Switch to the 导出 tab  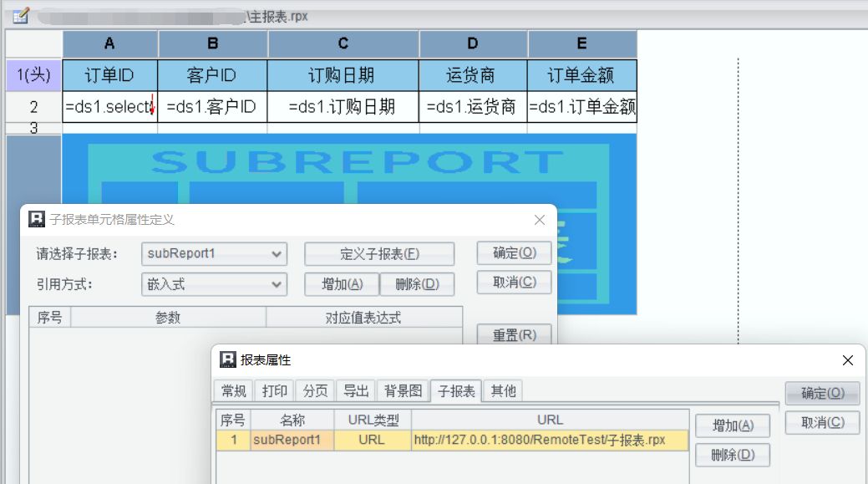click(x=356, y=390)
